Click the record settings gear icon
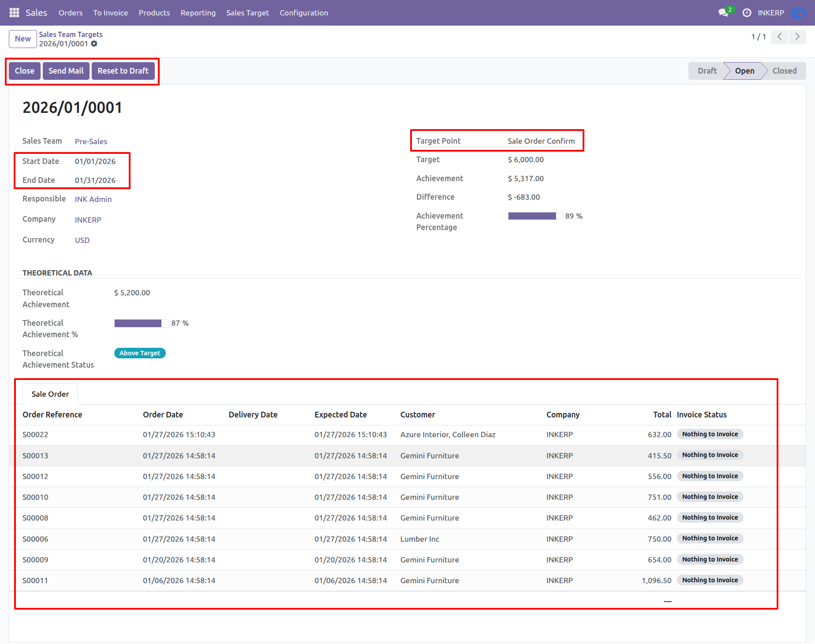This screenshot has height=644, width=815. pos(94,44)
